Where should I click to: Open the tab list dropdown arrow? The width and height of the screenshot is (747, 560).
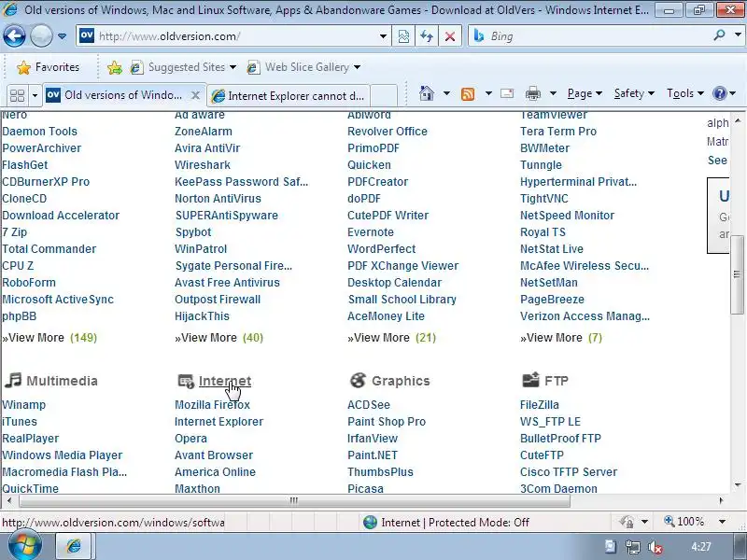[35, 95]
